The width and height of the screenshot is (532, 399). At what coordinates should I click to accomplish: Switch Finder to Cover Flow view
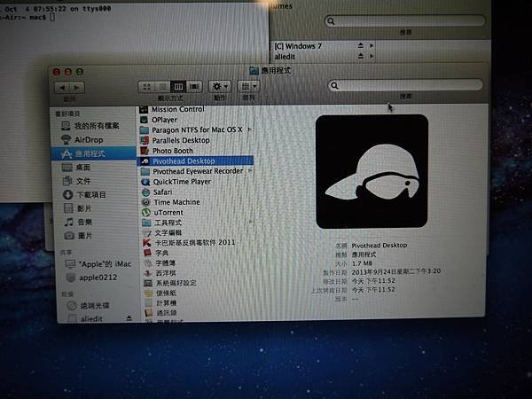[x=194, y=87]
